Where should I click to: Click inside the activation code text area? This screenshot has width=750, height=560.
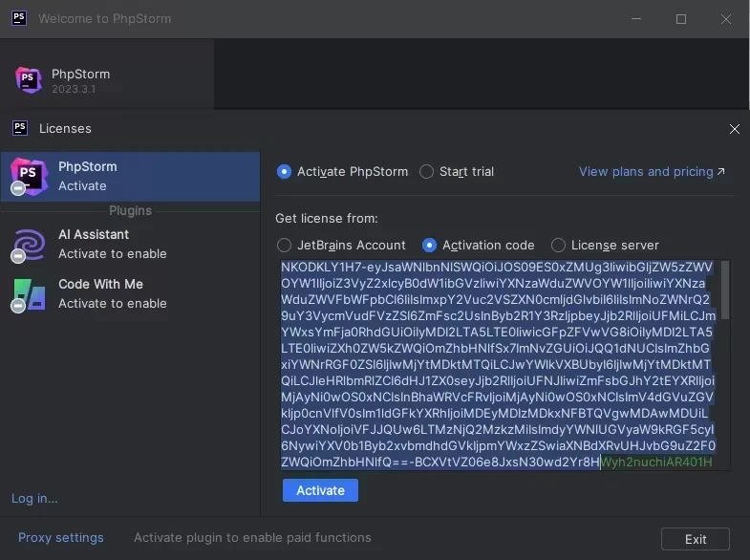[497, 363]
